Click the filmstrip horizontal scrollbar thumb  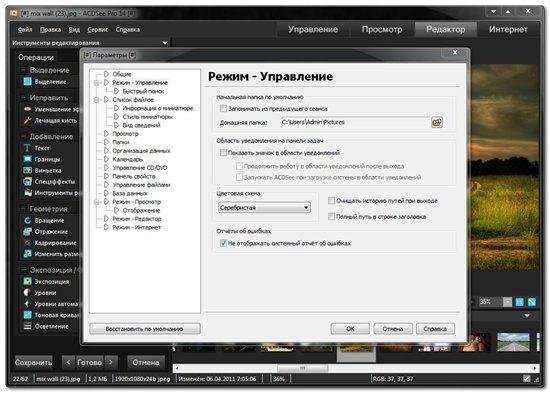(303, 368)
